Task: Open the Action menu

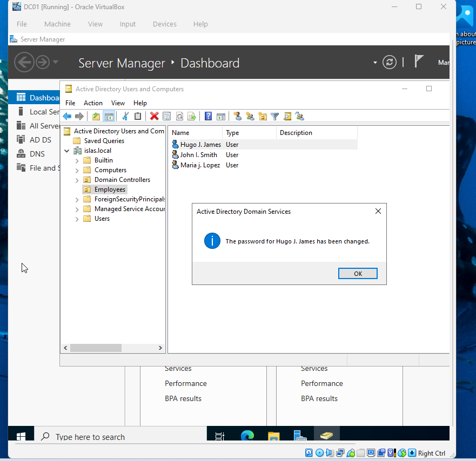Action: (93, 103)
